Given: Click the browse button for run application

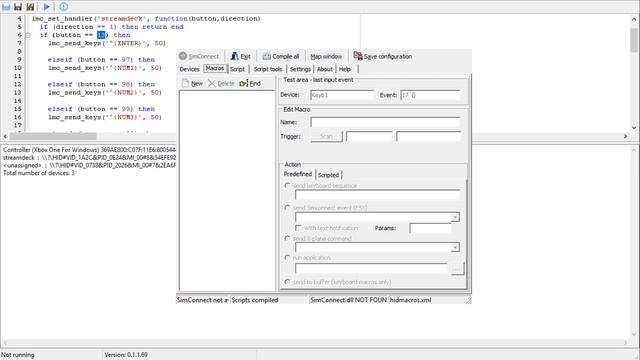Looking at the screenshot, I should coord(457,269).
